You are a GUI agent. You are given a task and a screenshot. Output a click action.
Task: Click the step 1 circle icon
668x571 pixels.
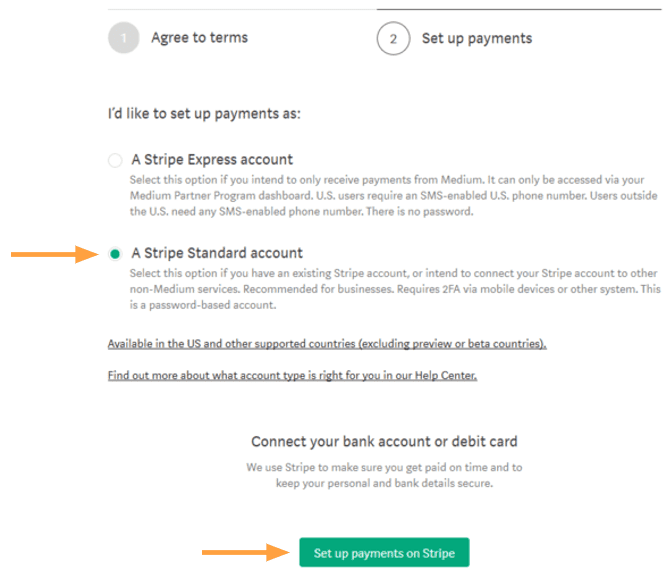click(x=123, y=38)
